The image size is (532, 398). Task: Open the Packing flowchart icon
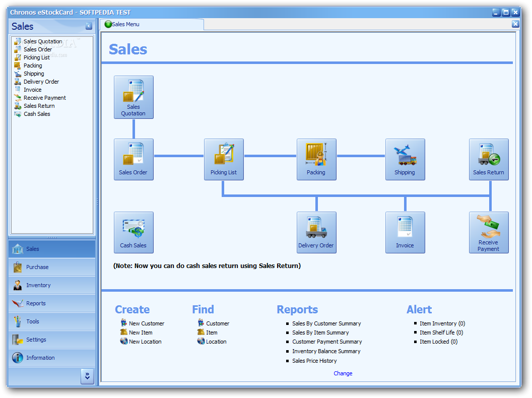[x=316, y=160]
